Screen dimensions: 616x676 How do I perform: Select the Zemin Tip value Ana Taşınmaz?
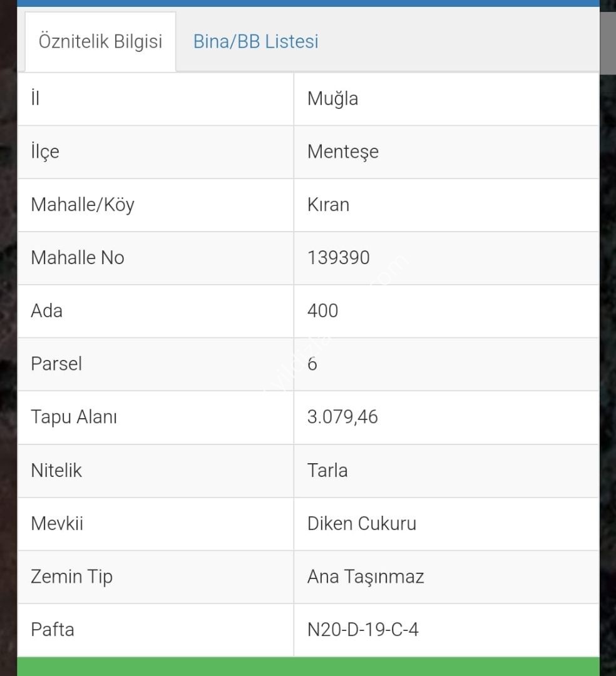(366, 577)
